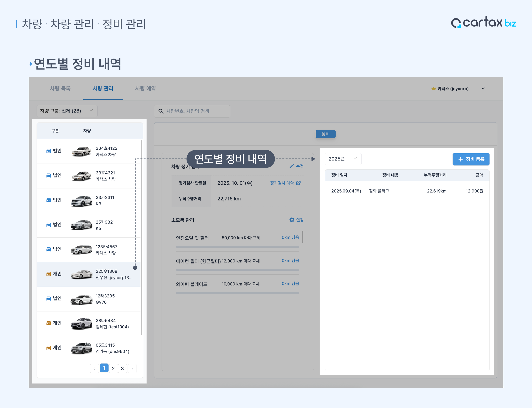Expand the 카택스 (jeycorp) account chevron

coord(483,89)
